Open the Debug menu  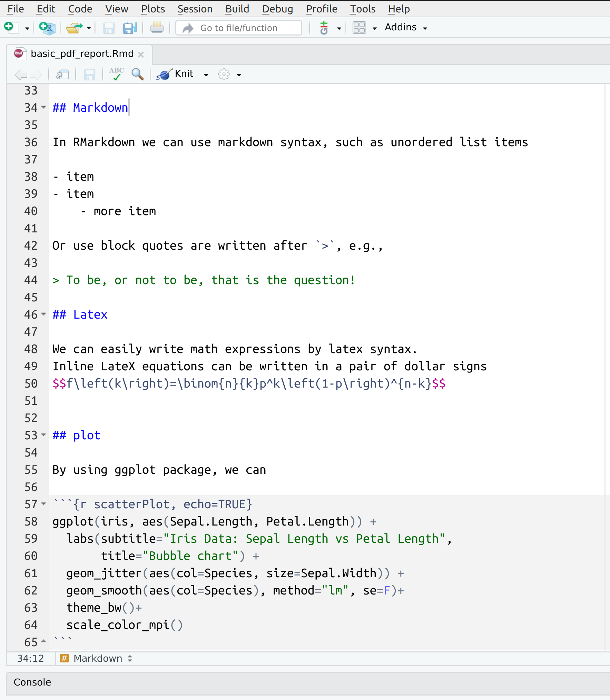(x=277, y=9)
